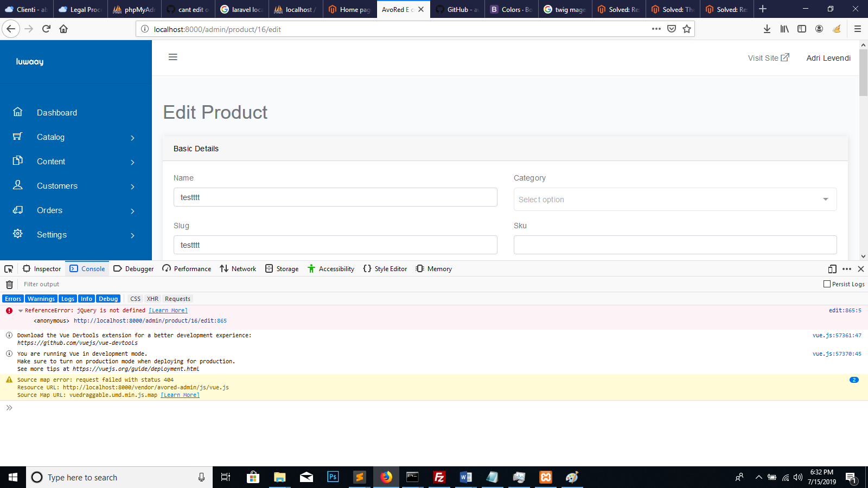Toggle the Warnings log filter
The width and height of the screenshot is (868, 488).
click(x=41, y=298)
